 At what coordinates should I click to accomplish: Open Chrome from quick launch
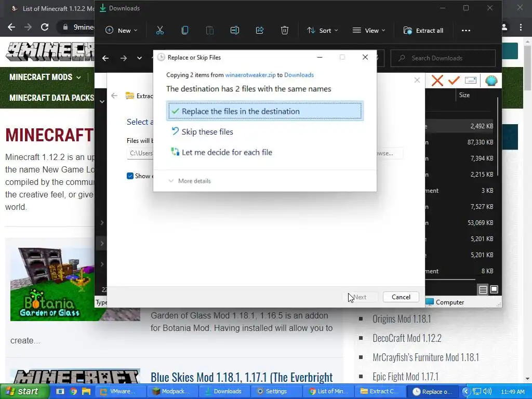point(73,391)
